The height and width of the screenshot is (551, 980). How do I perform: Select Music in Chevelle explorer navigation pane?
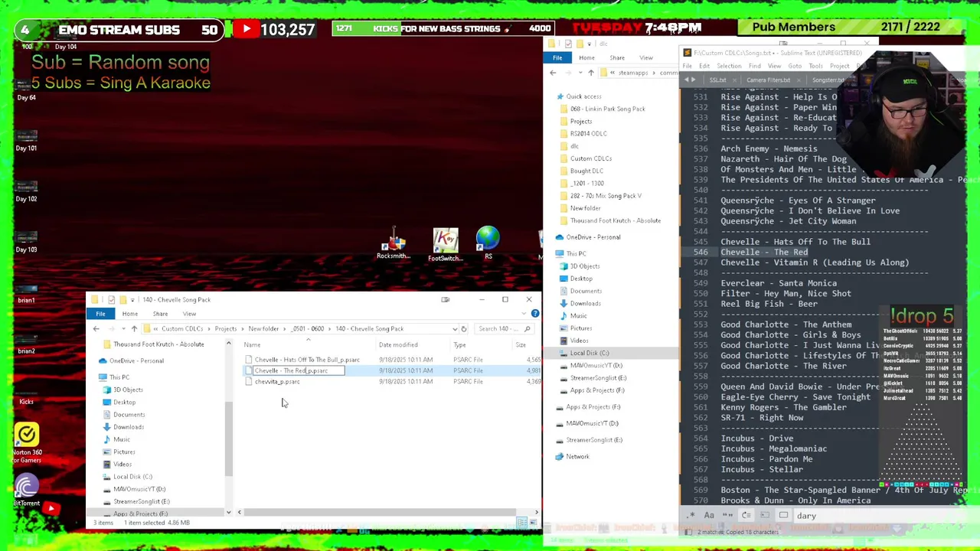[121, 439]
